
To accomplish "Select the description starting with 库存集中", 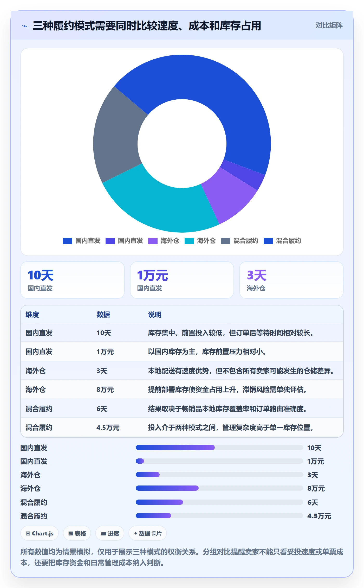I will click(231, 333).
